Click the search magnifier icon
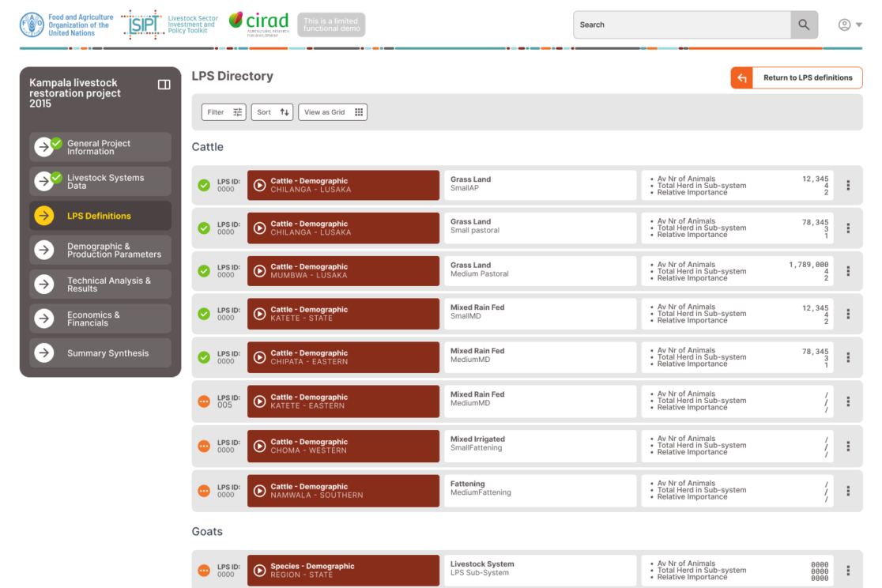The height and width of the screenshot is (588, 882). pos(803,24)
